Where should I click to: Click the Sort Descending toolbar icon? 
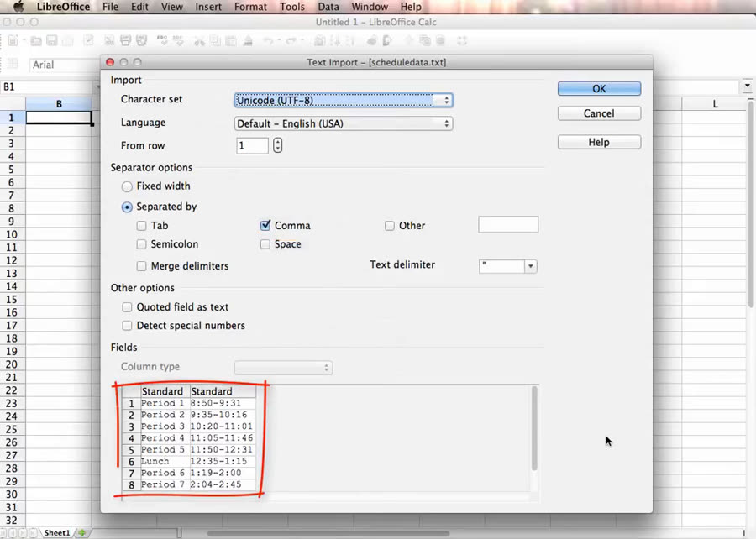pyautogui.click(x=350, y=41)
